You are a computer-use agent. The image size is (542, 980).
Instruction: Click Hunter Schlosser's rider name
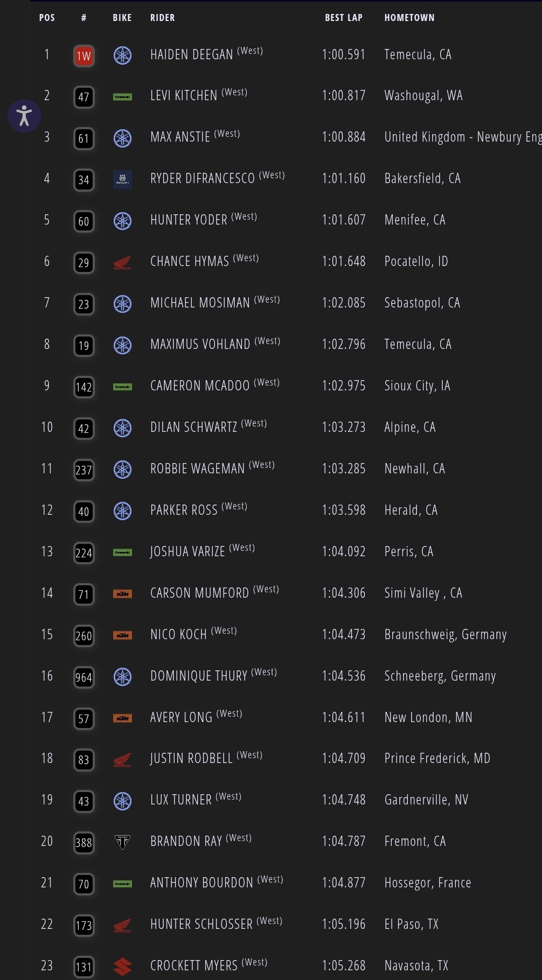pyautogui.click(x=201, y=925)
